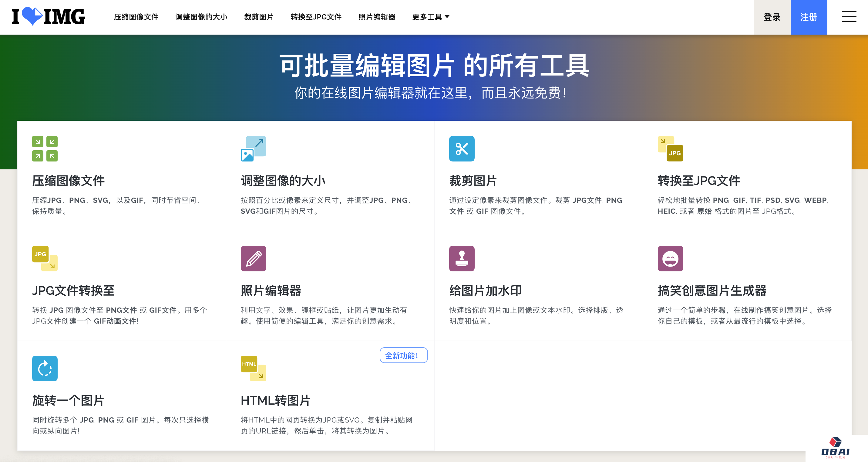Click the pencil photo editor icon

tap(253, 259)
